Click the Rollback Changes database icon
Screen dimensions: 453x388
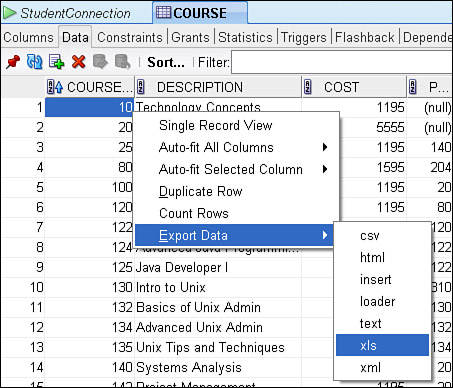click(x=122, y=62)
